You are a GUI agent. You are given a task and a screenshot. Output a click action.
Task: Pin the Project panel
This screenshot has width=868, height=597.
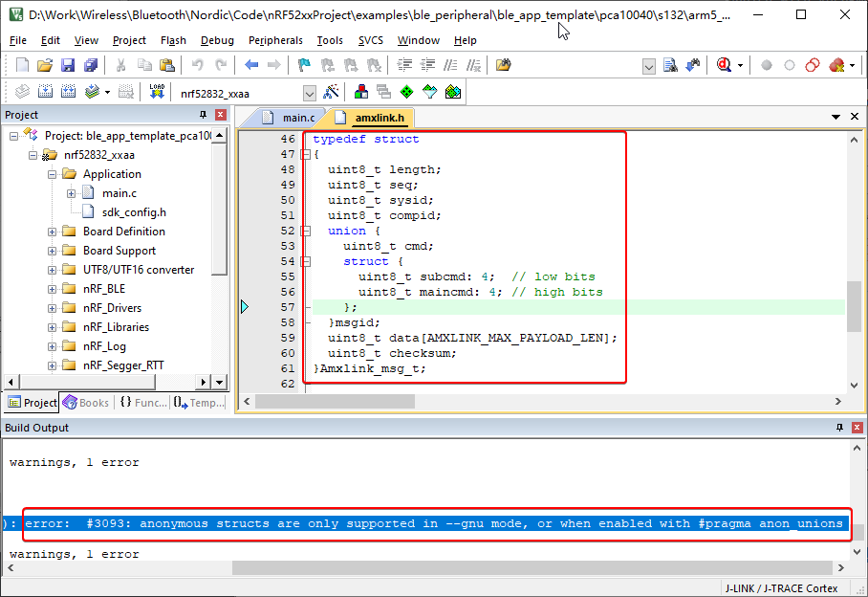203,114
